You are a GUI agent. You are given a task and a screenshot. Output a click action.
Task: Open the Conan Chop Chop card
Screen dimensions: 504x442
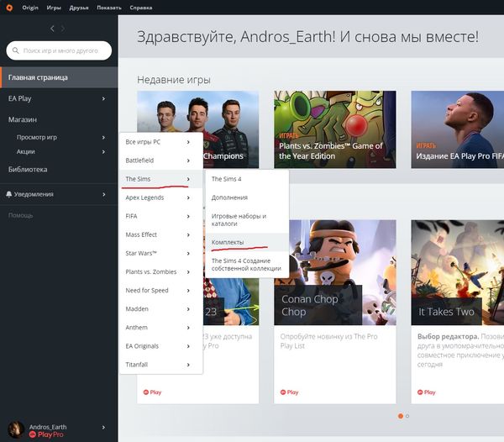tap(335, 312)
